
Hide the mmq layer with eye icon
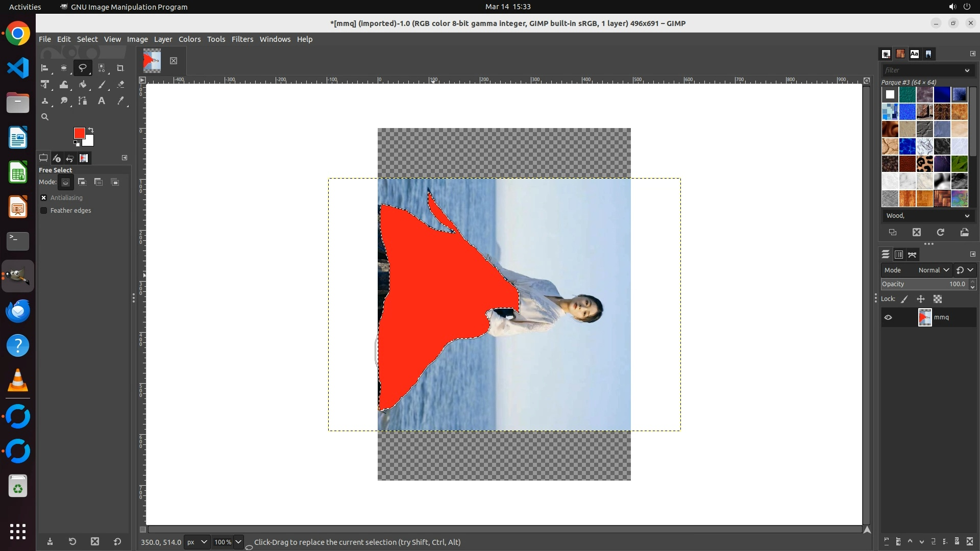[x=888, y=317]
